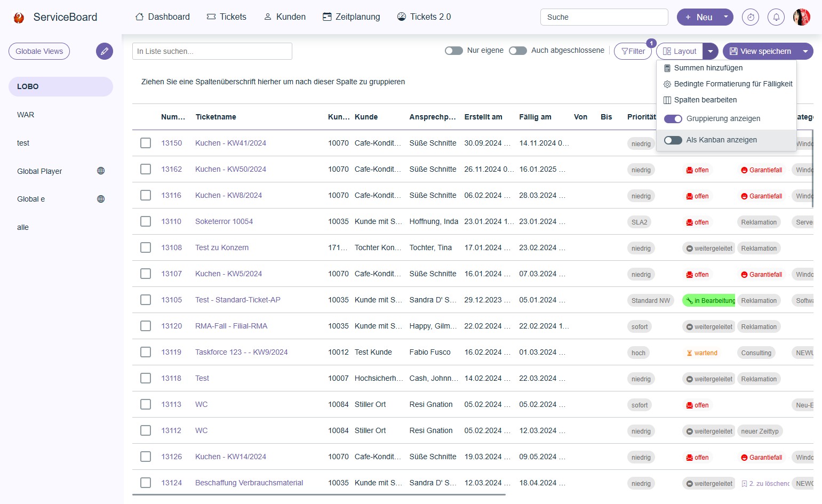
Task: Click the ServiceBoard logo icon
Action: [x=19, y=18]
